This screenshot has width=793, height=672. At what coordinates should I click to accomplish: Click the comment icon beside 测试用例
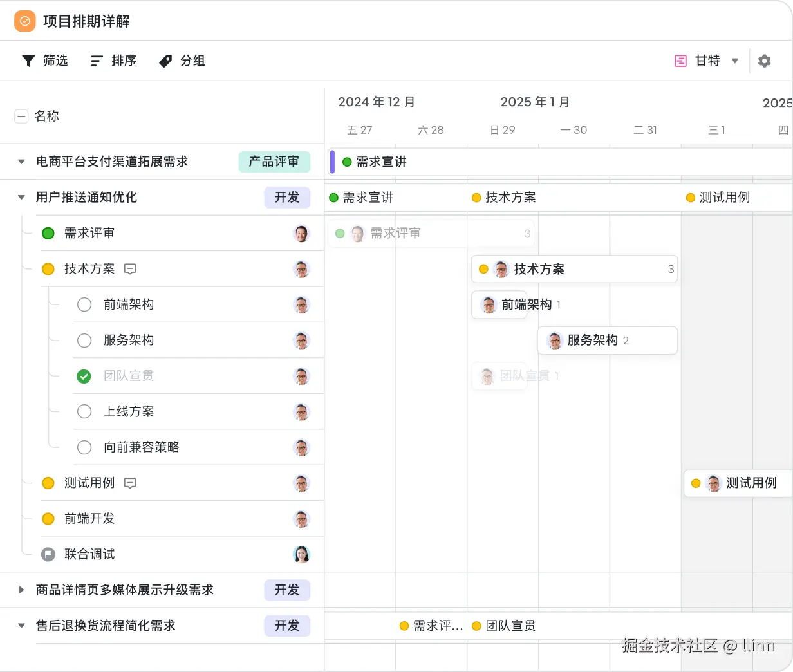[x=129, y=483]
